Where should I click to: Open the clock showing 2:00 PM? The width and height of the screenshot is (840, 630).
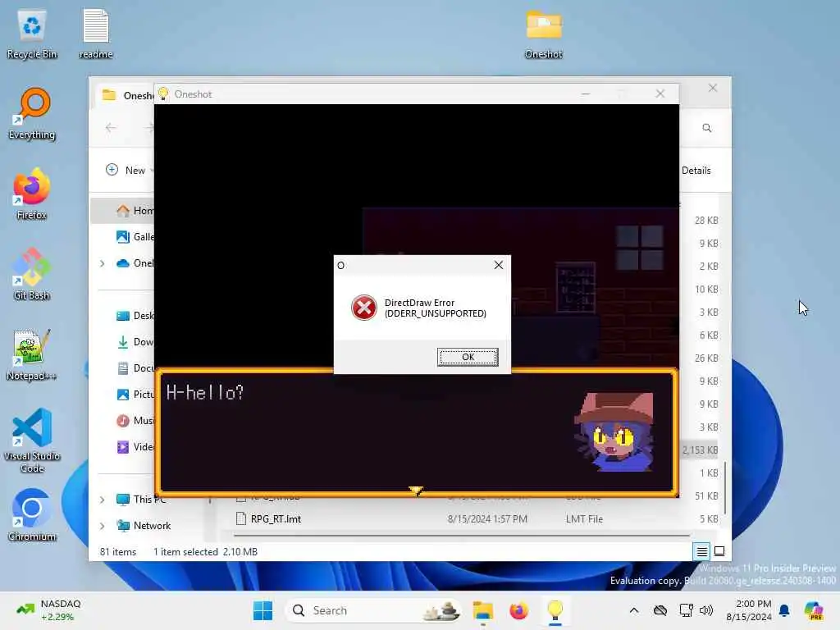(748, 610)
